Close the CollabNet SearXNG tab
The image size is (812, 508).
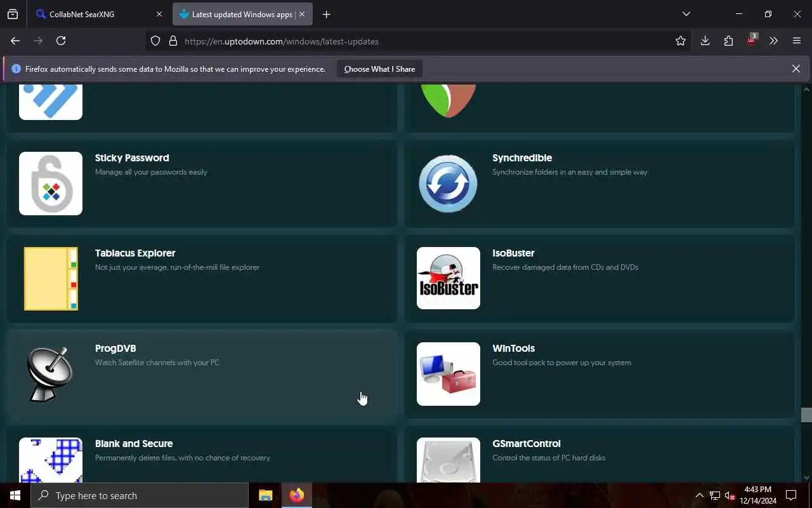(159, 14)
